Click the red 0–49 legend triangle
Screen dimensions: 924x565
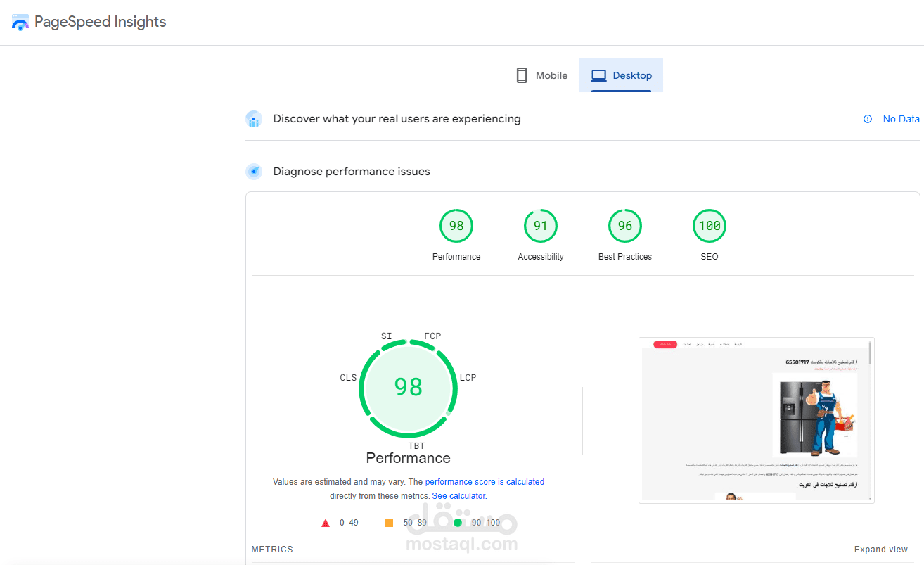pyautogui.click(x=326, y=523)
